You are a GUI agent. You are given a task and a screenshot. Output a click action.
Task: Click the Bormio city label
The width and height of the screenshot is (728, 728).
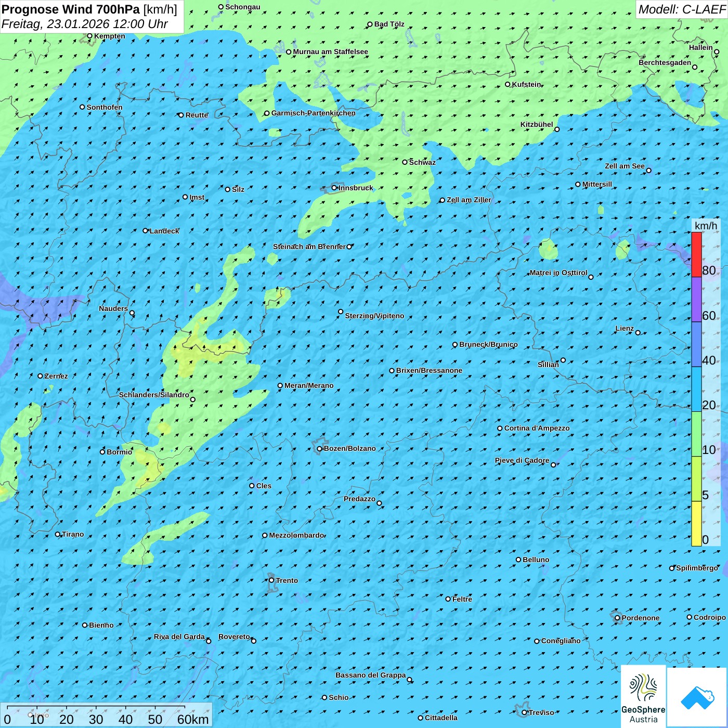click(x=119, y=452)
